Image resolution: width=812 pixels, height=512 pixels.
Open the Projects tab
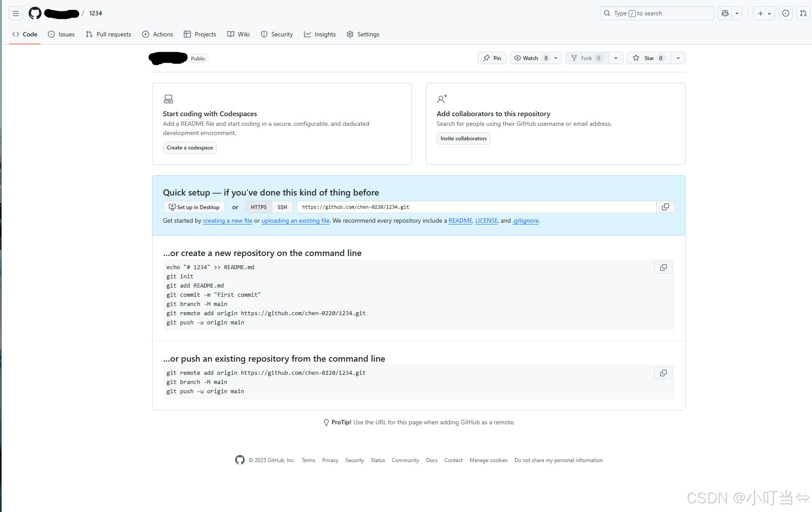coord(200,34)
